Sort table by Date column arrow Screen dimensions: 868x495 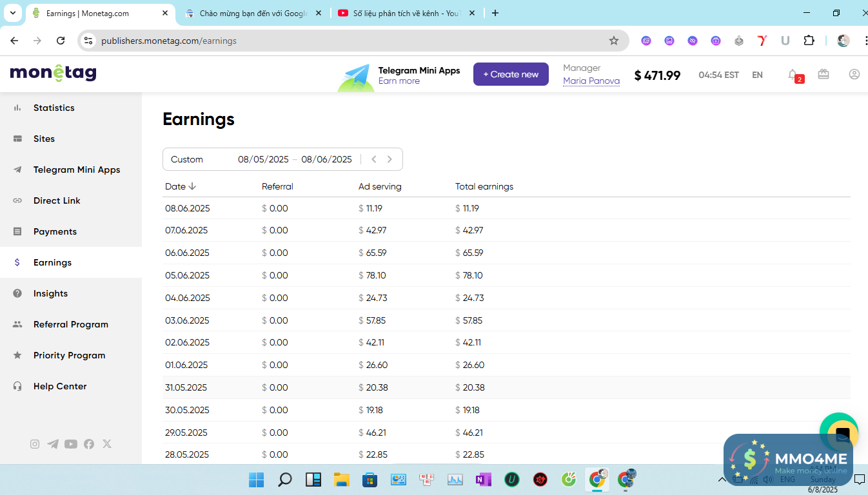[192, 186]
